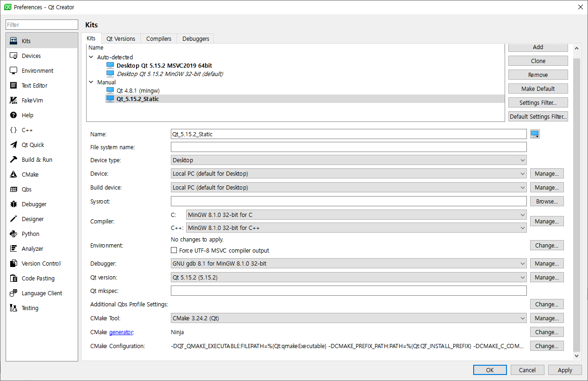Open the Build & Run settings category
Viewport: 588px width, 381px height.
pyautogui.click(x=42, y=159)
